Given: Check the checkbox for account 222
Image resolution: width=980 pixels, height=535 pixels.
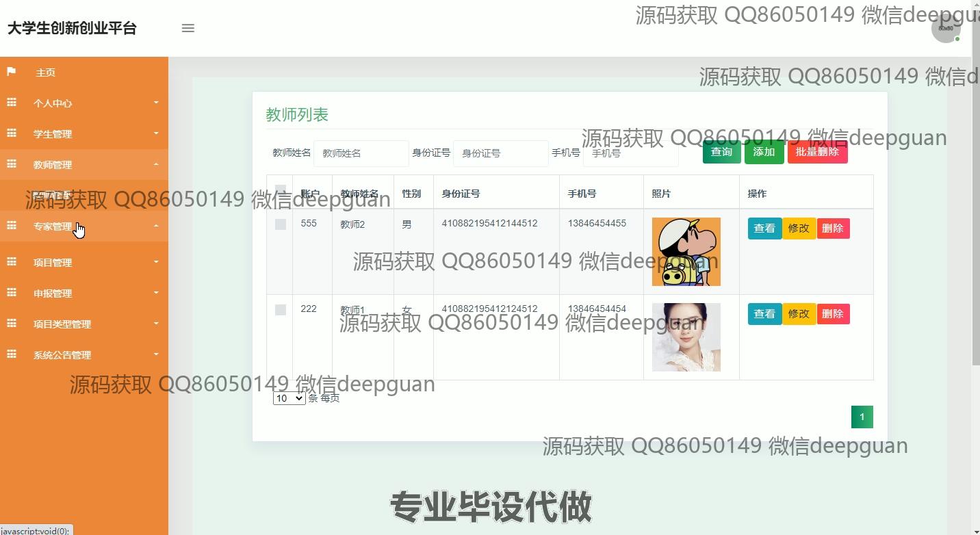Looking at the screenshot, I should tap(280, 310).
